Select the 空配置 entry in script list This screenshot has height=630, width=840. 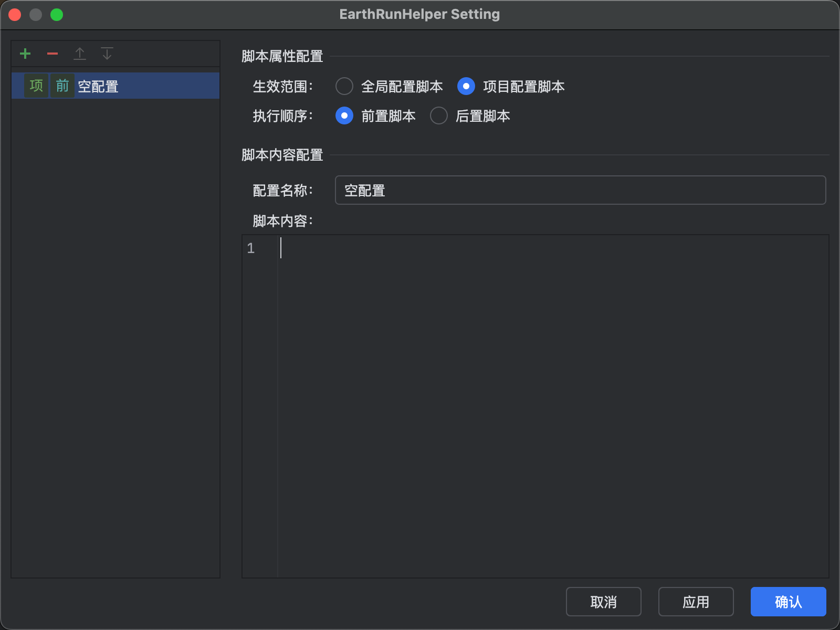click(98, 86)
